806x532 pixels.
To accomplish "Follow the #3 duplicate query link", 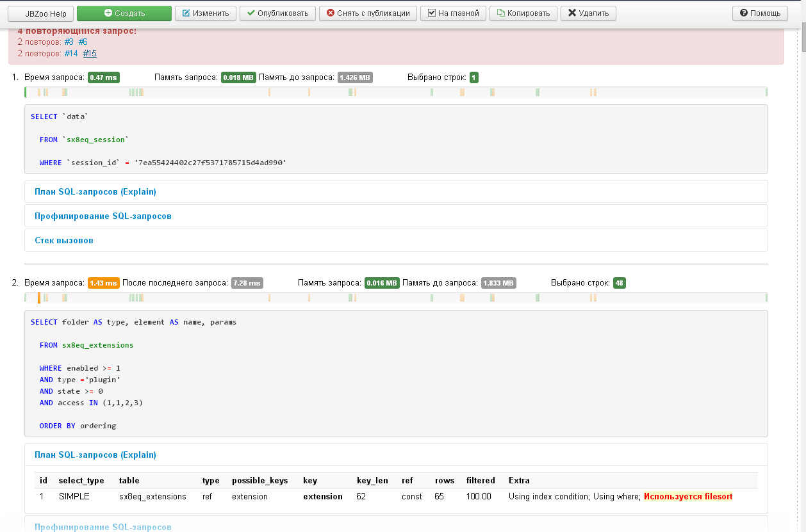I will 69,42.
